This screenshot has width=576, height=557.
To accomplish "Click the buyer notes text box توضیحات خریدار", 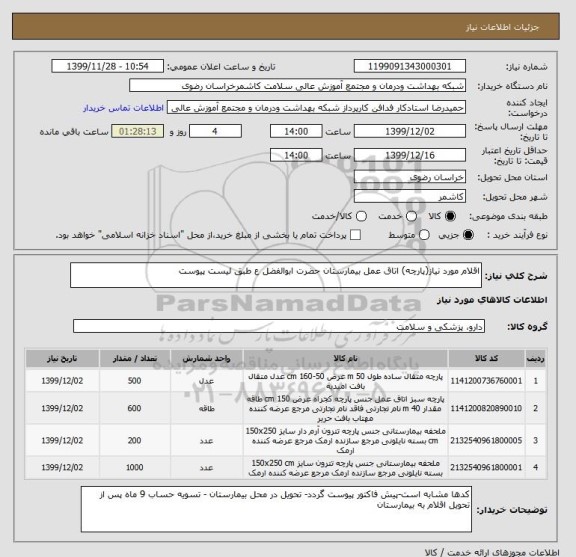I will pyautogui.click(x=276, y=509).
